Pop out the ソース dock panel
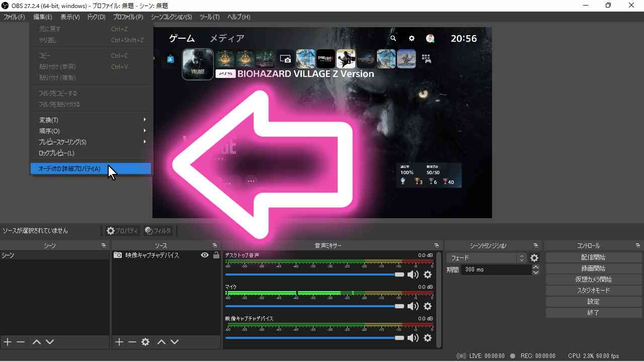This screenshot has height=362, width=644. point(215,245)
